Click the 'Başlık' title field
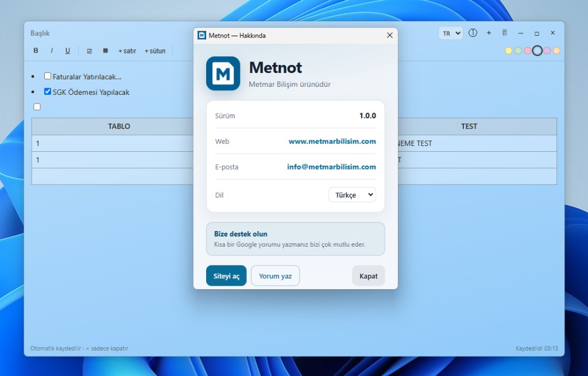 coord(40,33)
